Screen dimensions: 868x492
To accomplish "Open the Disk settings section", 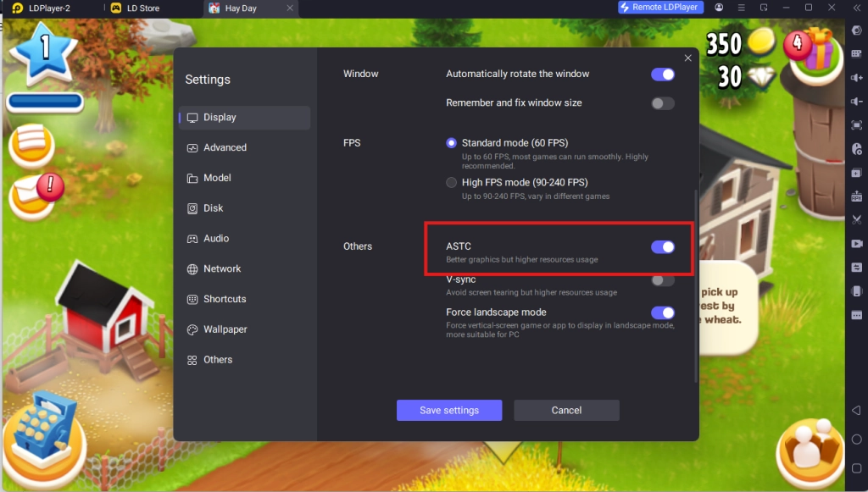I will click(244, 208).
